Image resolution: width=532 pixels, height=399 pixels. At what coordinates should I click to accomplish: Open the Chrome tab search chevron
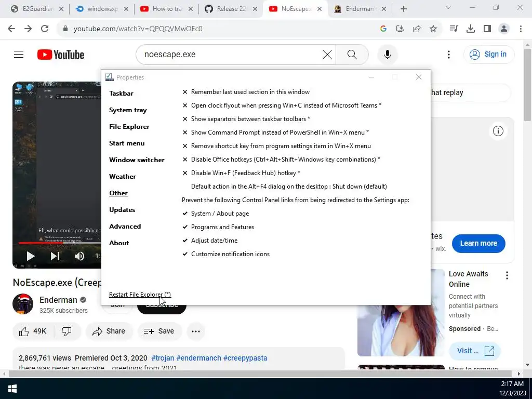coord(448,7)
